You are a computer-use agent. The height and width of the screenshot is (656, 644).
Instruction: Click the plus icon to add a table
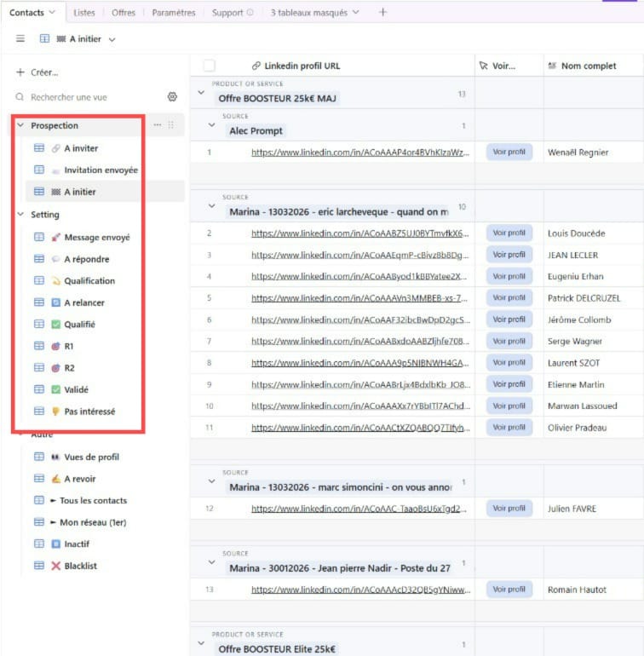pyautogui.click(x=382, y=12)
